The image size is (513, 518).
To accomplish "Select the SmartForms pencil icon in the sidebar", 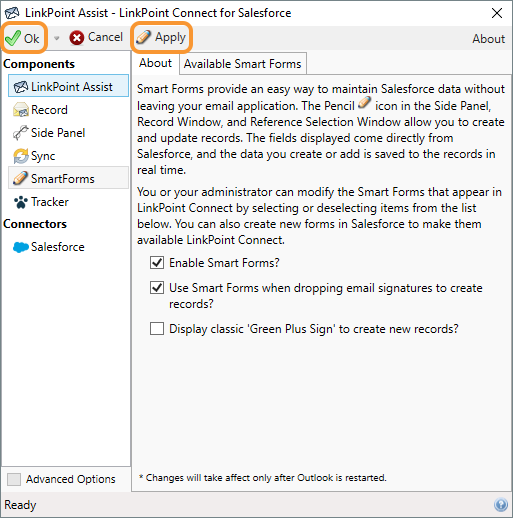I will [21, 178].
